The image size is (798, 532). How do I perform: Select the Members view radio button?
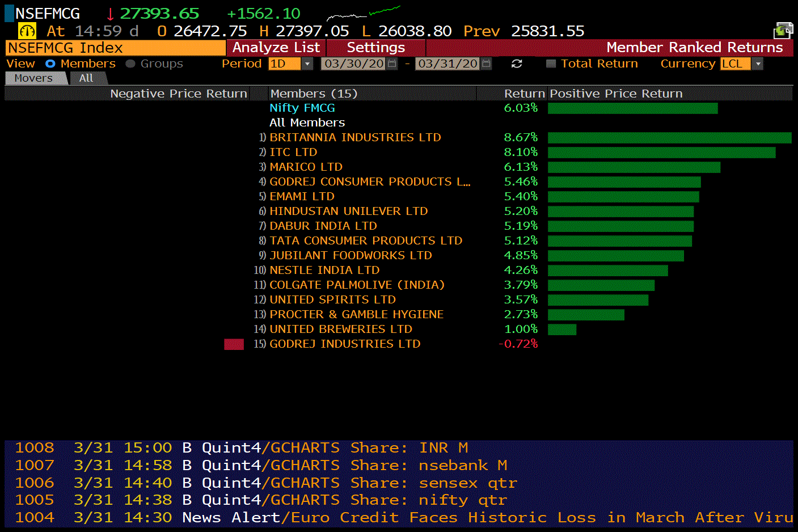point(50,64)
